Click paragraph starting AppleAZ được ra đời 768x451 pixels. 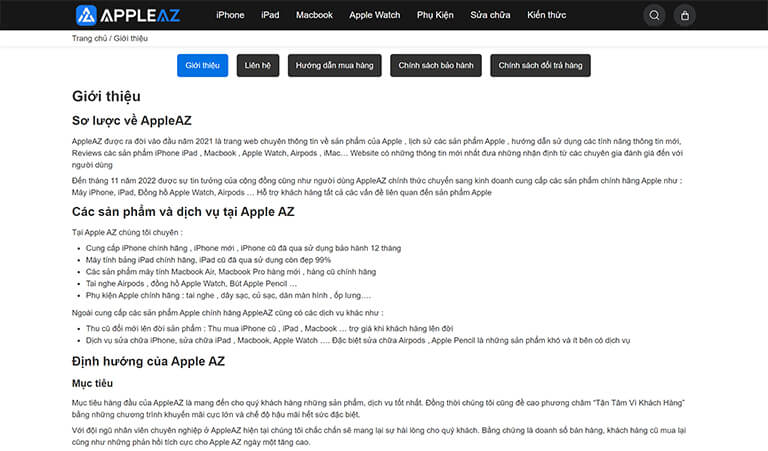point(377,153)
